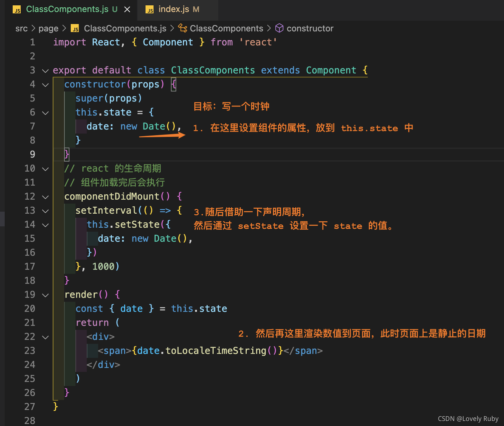Viewport: 504px width, 426px height.
Task: Click JS file icon on index.js tab
Action: tap(150, 10)
